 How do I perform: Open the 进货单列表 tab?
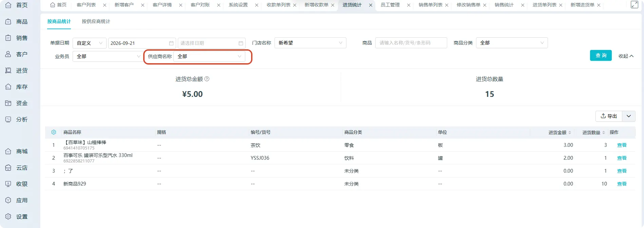(x=544, y=5)
